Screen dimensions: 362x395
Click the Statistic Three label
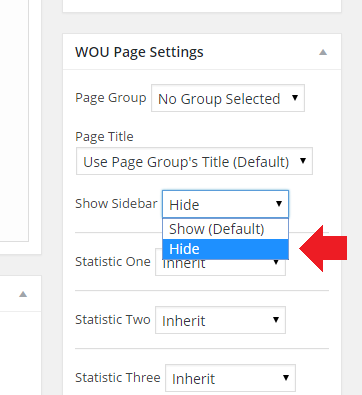(118, 378)
